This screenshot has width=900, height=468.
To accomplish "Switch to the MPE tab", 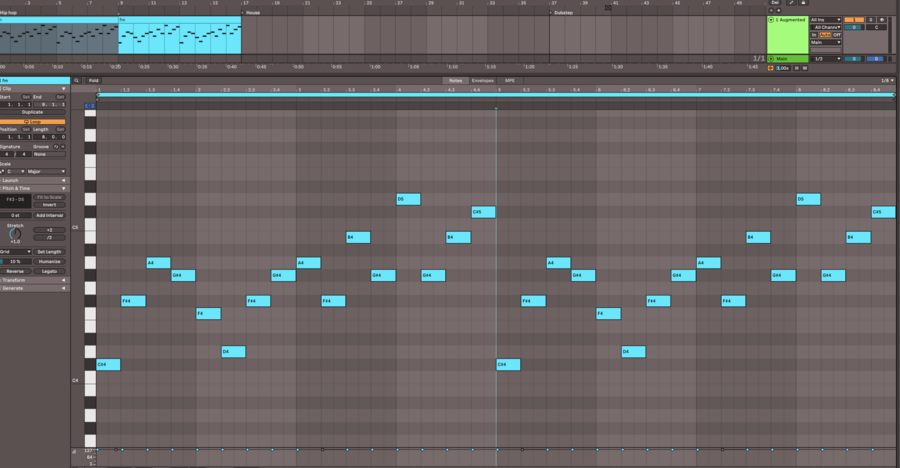I will 510,81.
